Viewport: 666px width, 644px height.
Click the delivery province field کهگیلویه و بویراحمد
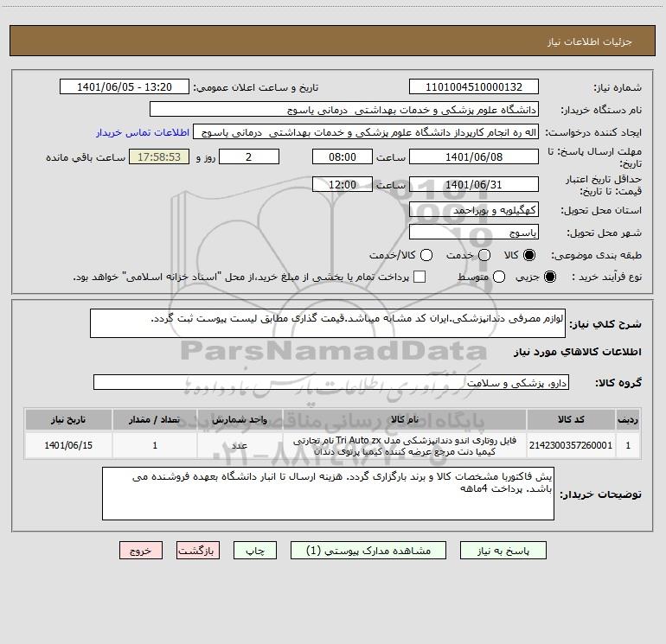[474, 209]
